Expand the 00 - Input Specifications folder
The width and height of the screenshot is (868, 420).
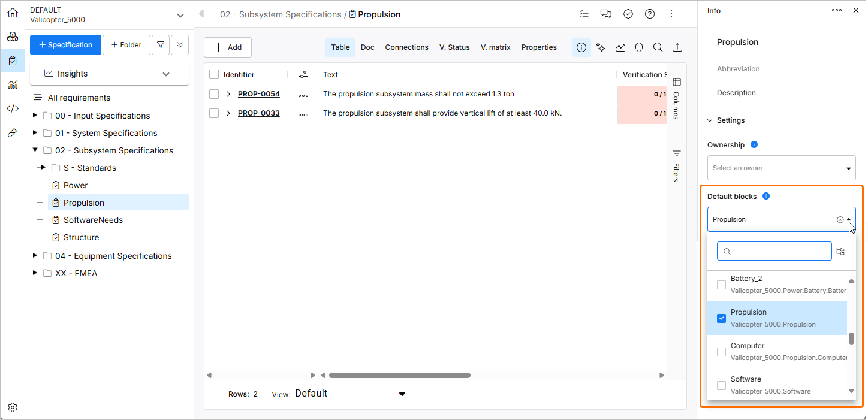click(35, 116)
